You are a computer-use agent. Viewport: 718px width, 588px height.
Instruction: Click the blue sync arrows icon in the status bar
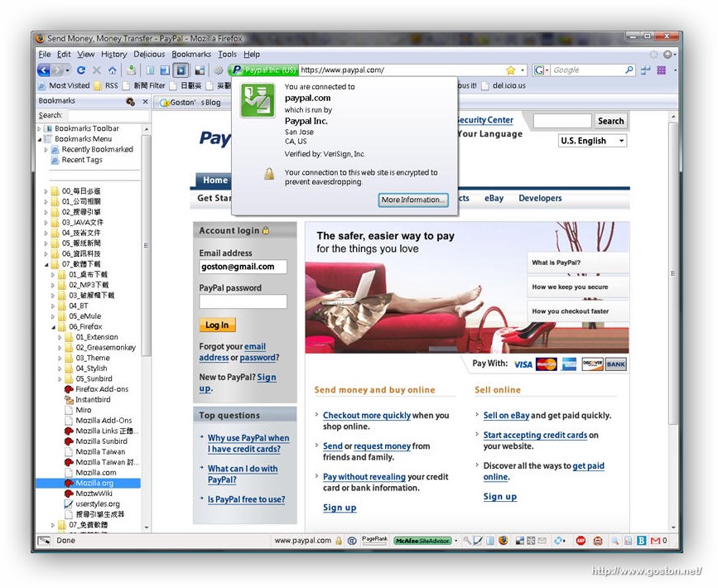[x=559, y=541]
